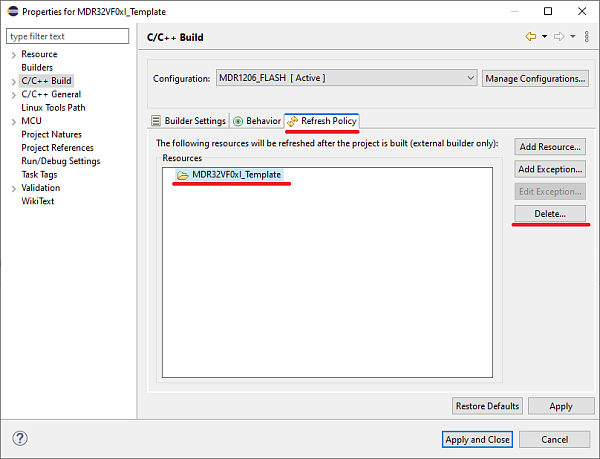Switch to the Behavior tab
The image size is (600, 459).
click(x=257, y=121)
